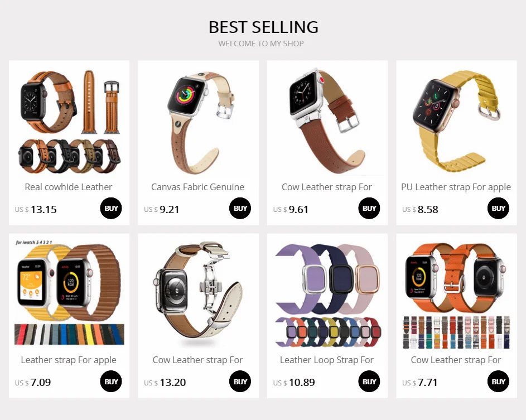Image resolution: width=526 pixels, height=420 pixels.
Task: Click BUY button next to US $7.09
Action: (111, 382)
